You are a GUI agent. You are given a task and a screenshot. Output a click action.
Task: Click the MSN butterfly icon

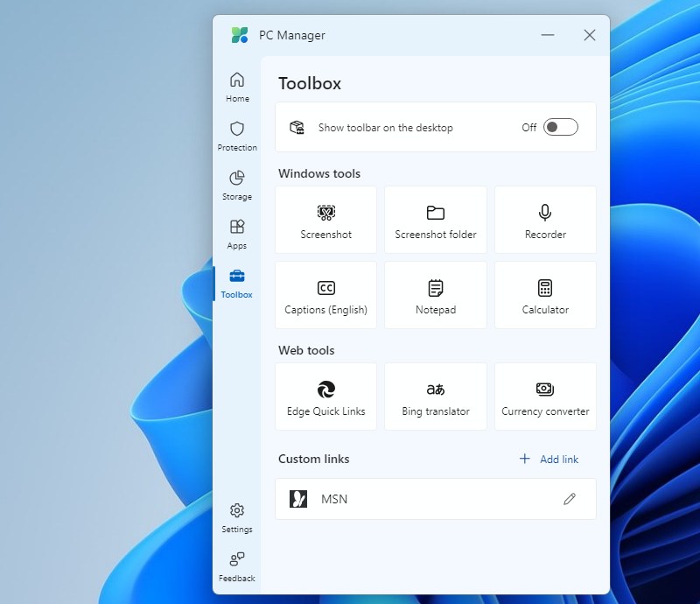[x=298, y=499]
